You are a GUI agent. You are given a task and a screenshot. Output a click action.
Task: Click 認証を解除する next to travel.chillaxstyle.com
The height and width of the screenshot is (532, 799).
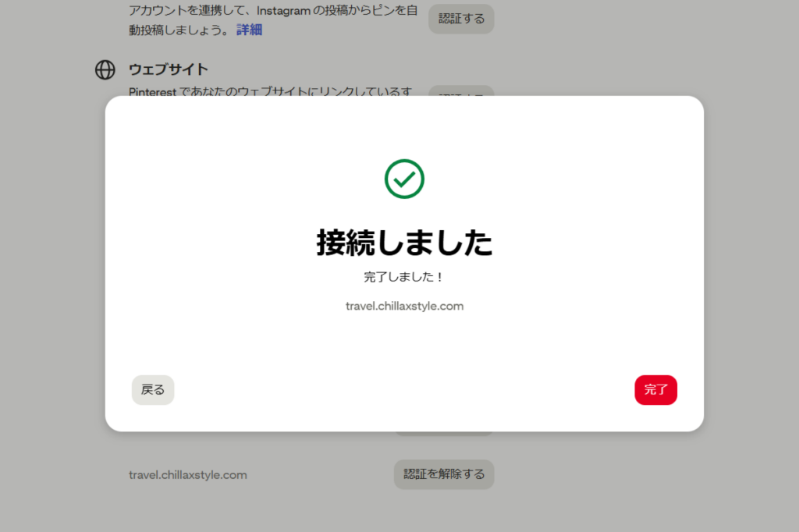(x=443, y=474)
